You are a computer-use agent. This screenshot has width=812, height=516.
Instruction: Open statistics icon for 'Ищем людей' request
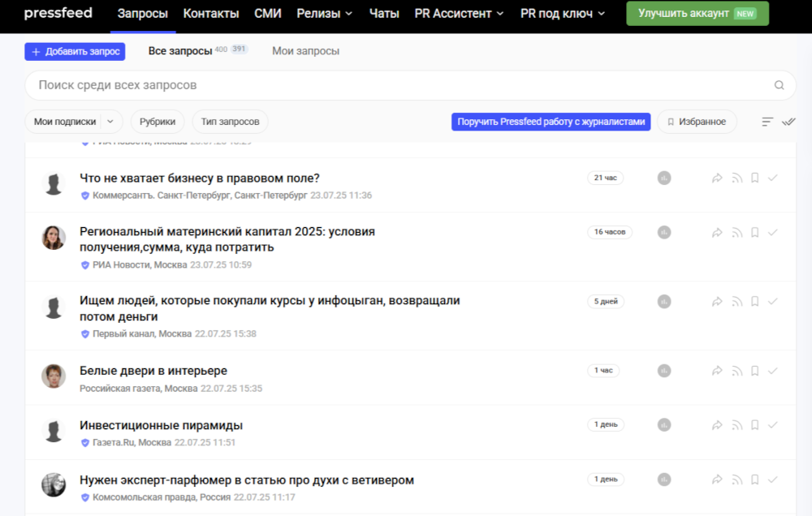point(664,301)
